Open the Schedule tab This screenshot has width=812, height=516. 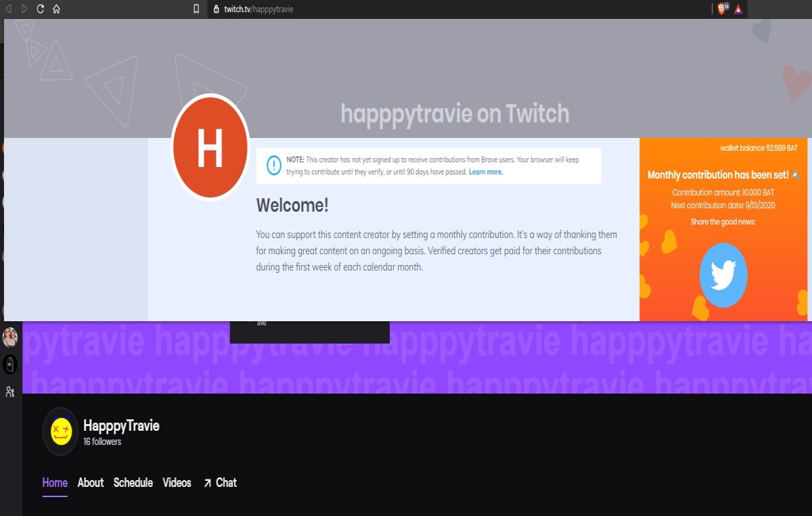point(133,483)
